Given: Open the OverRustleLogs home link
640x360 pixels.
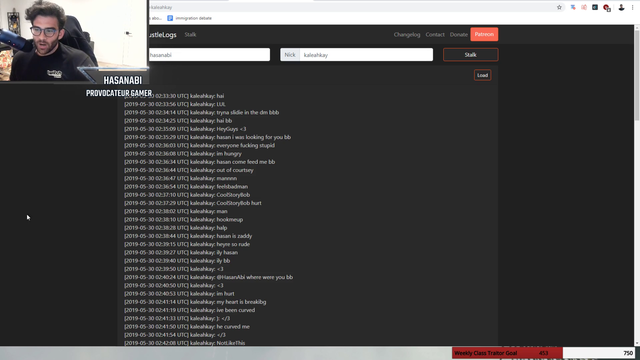Looking at the screenshot, I should click(163, 35).
